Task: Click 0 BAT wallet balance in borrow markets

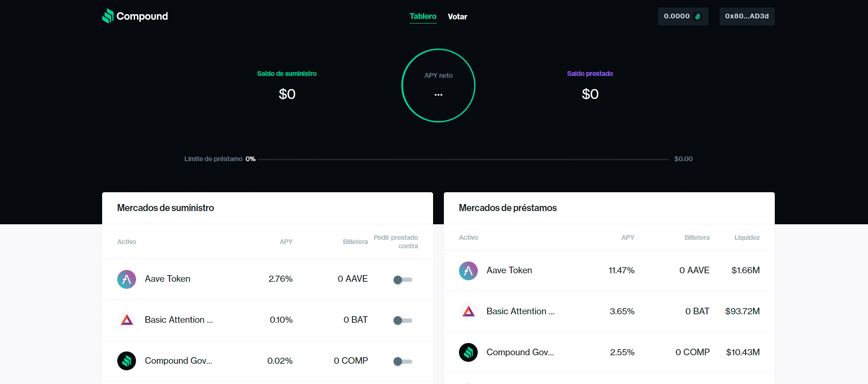Action: [x=697, y=311]
